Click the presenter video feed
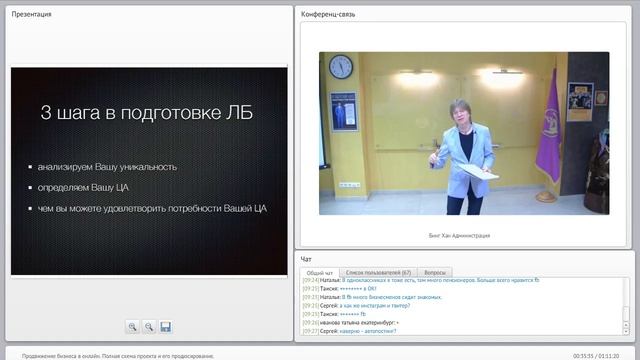The height and width of the screenshot is (360, 640). pyautogui.click(x=464, y=133)
